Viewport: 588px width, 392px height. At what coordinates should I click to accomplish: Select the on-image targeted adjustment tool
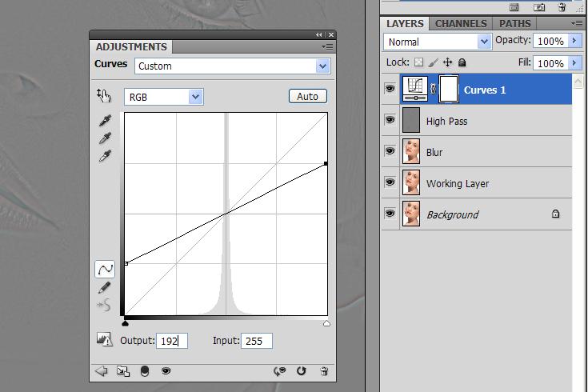[x=104, y=96]
